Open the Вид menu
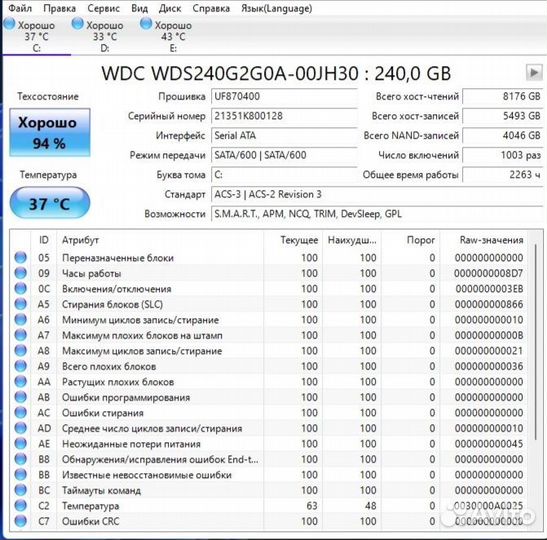Viewport: 547px width, 540px height. [140, 8]
